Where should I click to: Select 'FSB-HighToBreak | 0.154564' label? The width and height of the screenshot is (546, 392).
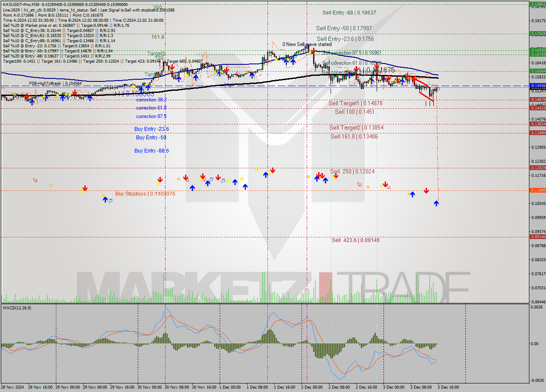[x=55, y=84]
